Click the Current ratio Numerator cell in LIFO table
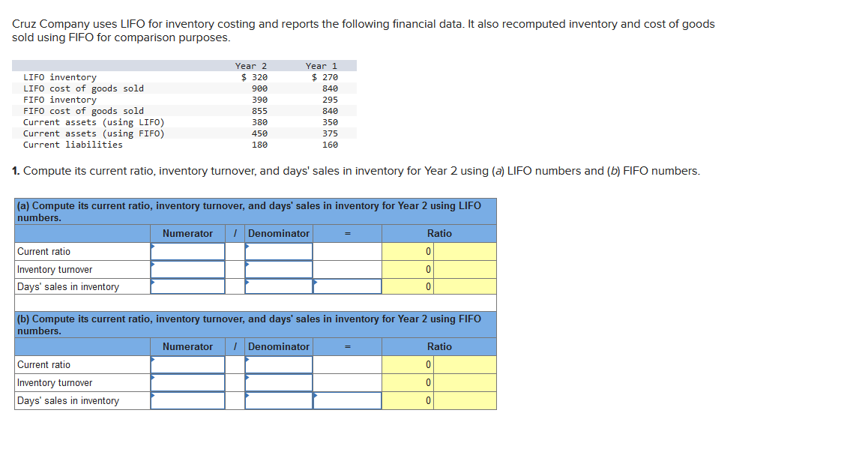Screen dimensions: 868x449 pyautogui.click(x=187, y=252)
